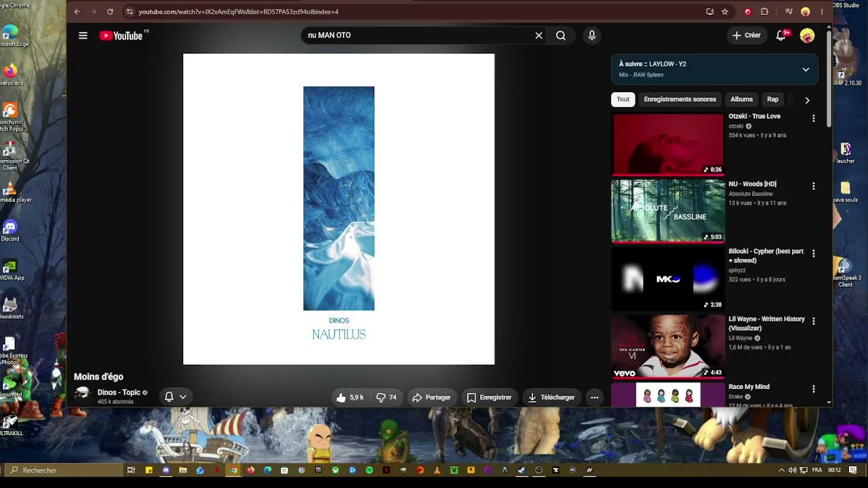Viewport: 868px width, 488px height.
Task: Reload the page in Chrome
Action: 110,12
